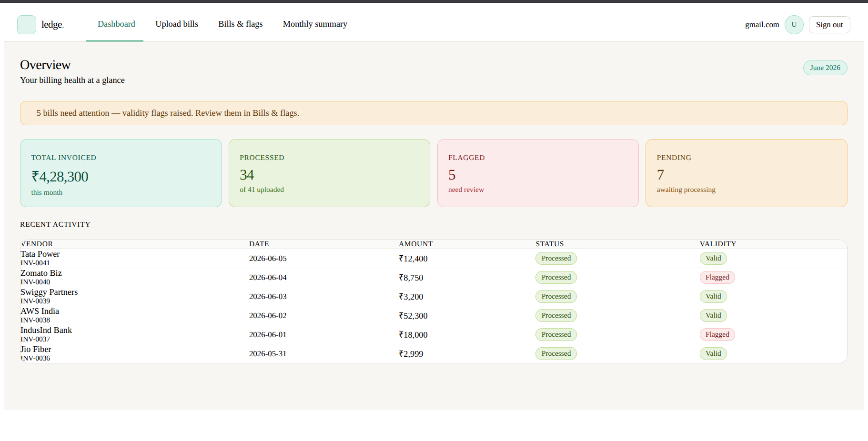Screen dimensions: 868x441
Task: Click the date 2026-05-31
Action: point(268,354)
